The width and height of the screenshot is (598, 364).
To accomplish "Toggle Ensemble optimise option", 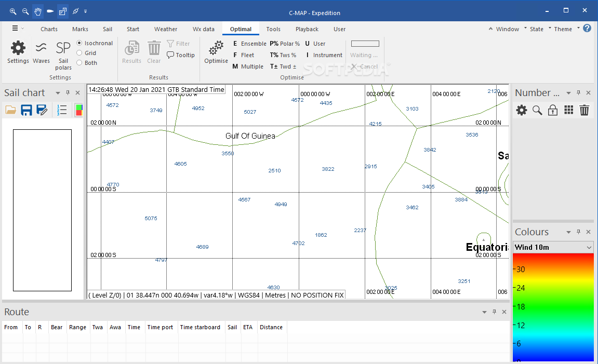I will pos(249,44).
